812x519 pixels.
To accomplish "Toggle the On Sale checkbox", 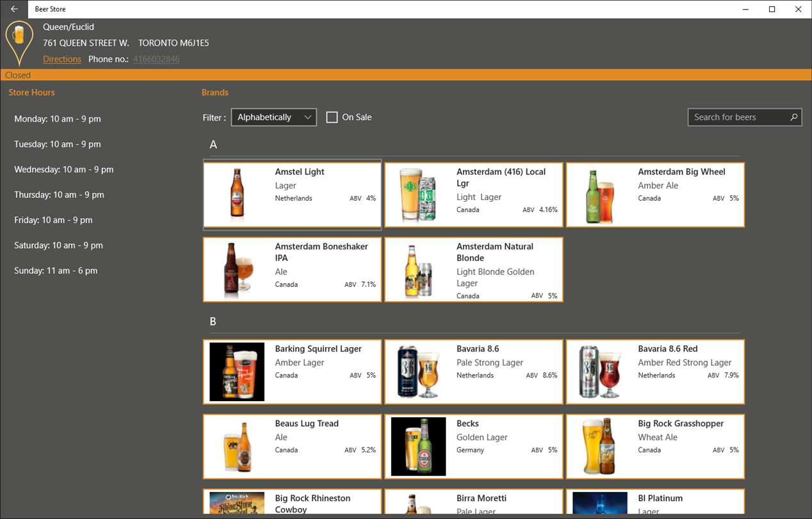I will pos(332,117).
